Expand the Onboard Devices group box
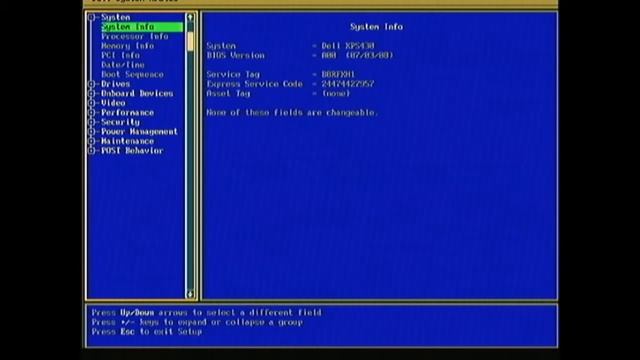This screenshot has width=640, height=360. point(92,93)
